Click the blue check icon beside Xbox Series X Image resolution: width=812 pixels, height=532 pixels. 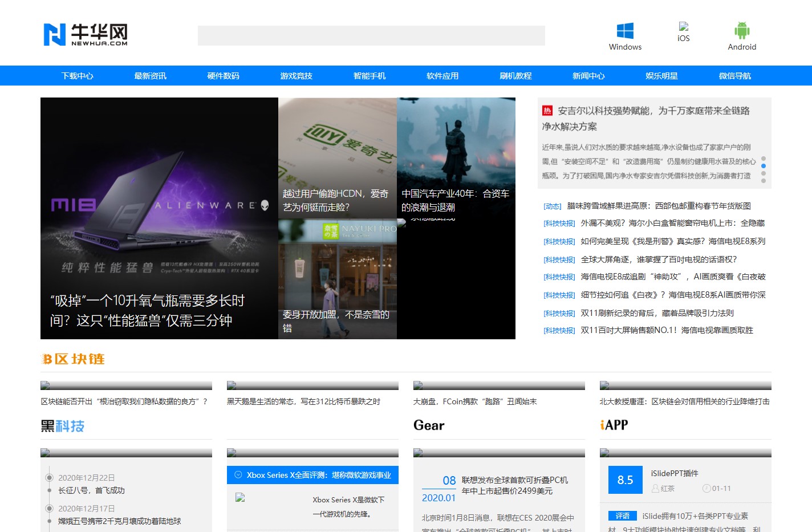click(239, 474)
